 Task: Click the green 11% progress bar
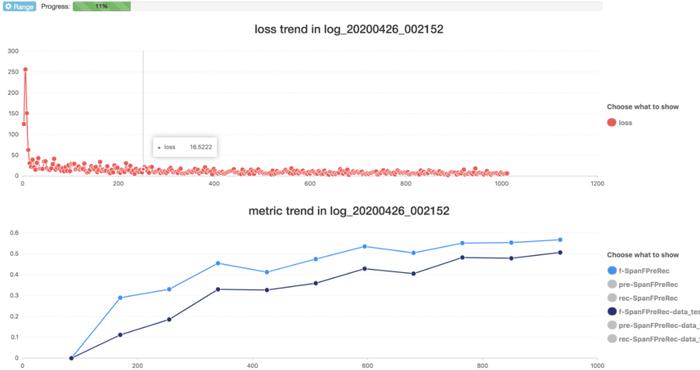(x=102, y=6)
